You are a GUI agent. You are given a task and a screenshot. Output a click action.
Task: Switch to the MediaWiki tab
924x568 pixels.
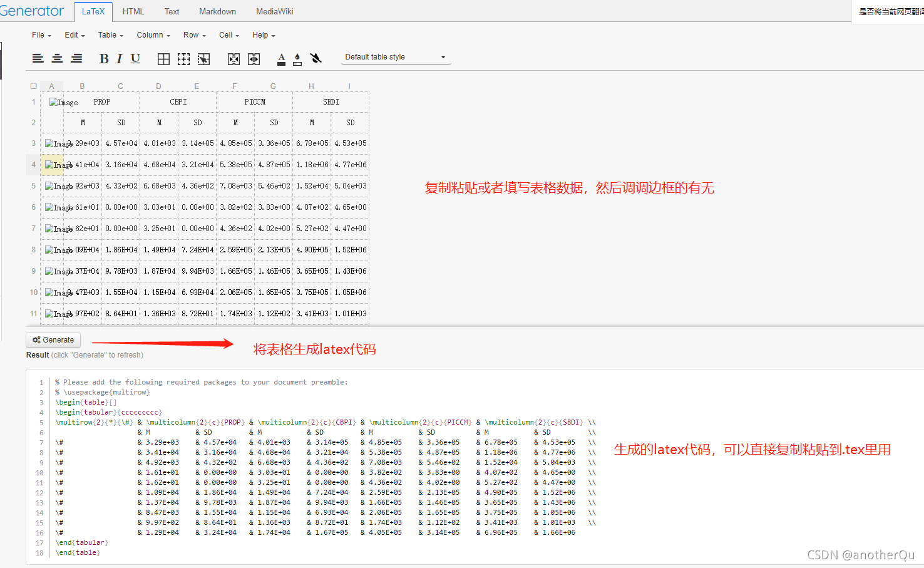click(x=275, y=11)
